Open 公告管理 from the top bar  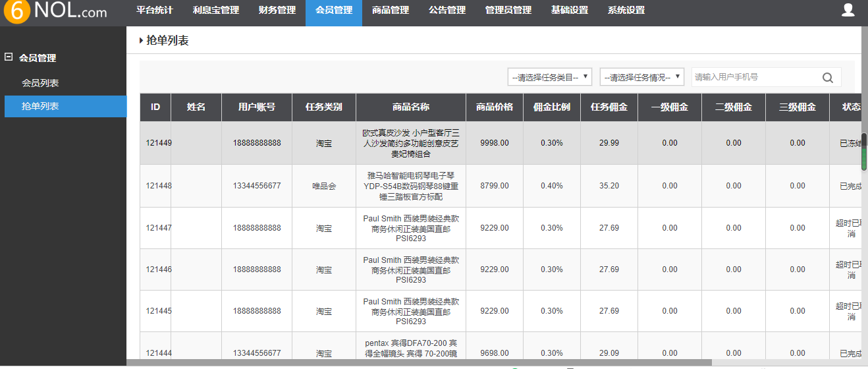pyautogui.click(x=447, y=11)
